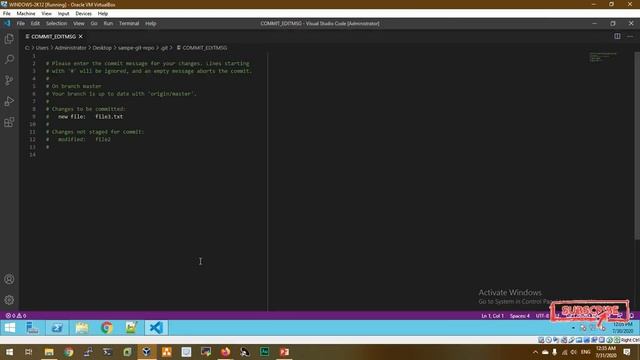
Task: Open the Manage gear icon
Action: tap(9, 300)
